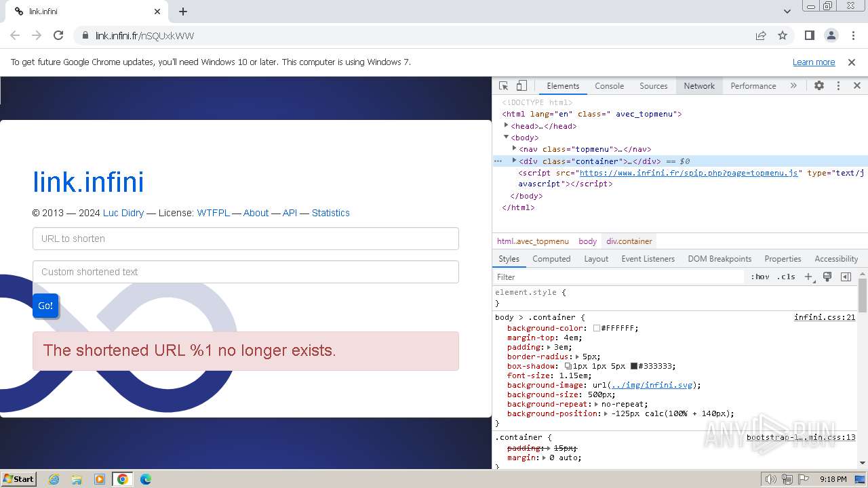Open a new browser tab

[183, 12]
